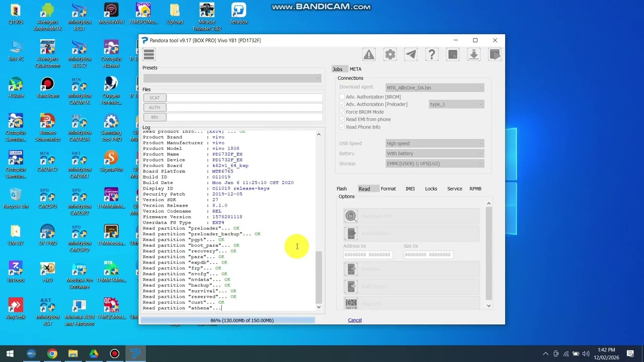Open USB Speed dropdown
Viewport: 644px width, 362px height.
[435, 143]
